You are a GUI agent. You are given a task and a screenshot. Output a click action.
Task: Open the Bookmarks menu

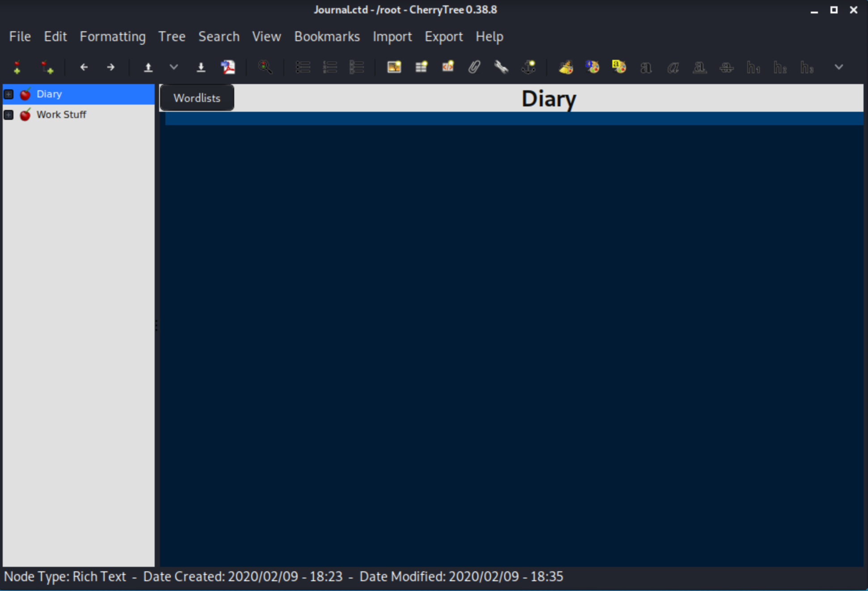[327, 37]
